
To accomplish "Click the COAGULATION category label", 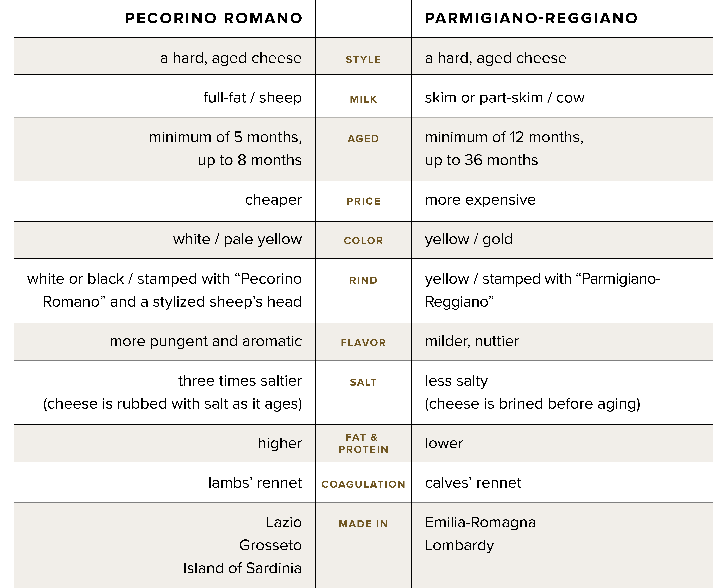I will pos(363,484).
